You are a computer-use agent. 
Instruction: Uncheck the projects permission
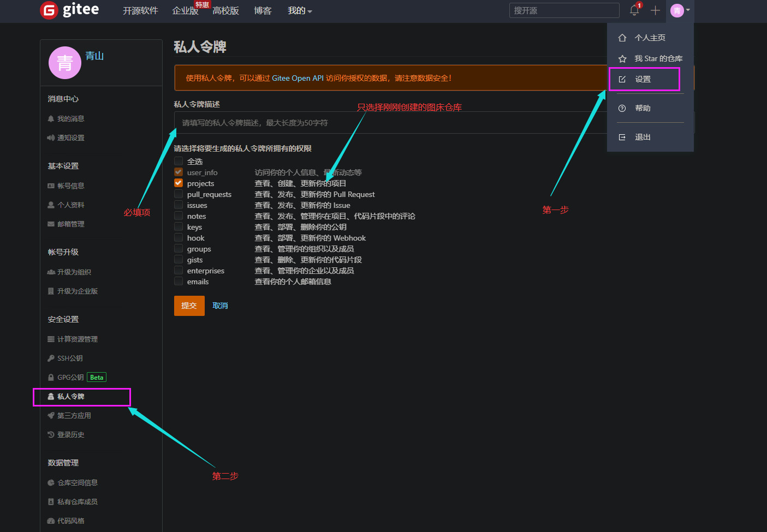(179, 182)
